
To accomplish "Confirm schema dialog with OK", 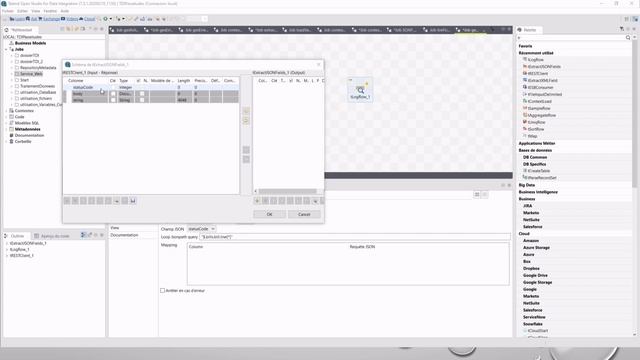I will [269, 214].
